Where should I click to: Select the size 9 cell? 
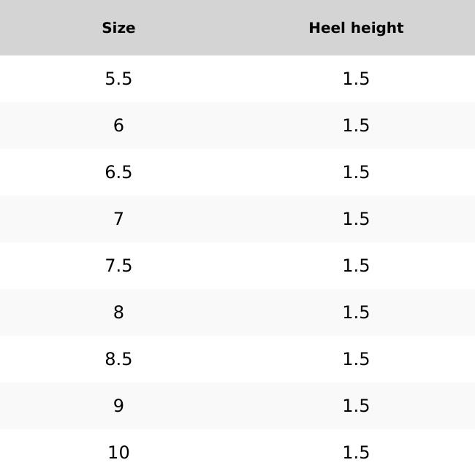click(118, 406)
